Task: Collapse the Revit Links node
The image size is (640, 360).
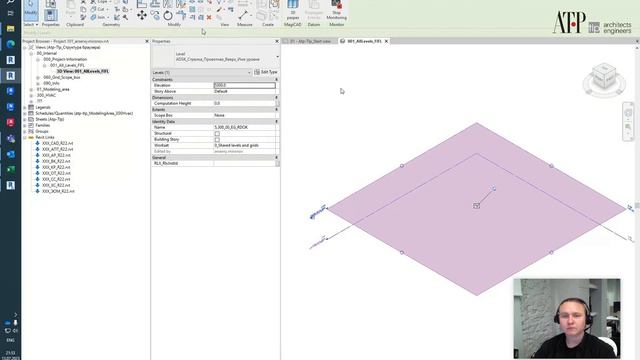Action: pyautogui.click(x=25, y=138)
